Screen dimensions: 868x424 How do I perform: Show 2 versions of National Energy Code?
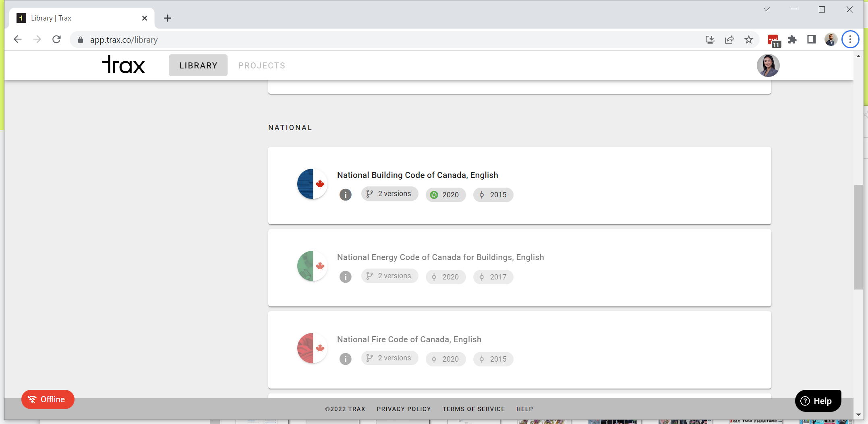pyautogui.click(x=389, y=276)
